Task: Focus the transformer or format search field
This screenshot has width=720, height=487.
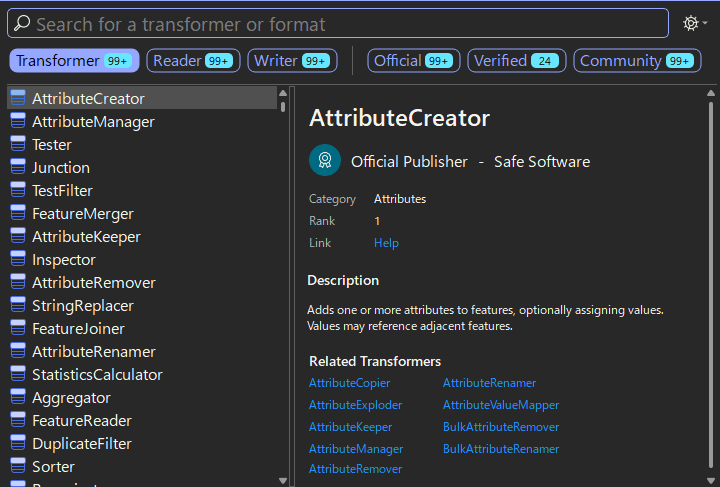Action: pos(338,23)
